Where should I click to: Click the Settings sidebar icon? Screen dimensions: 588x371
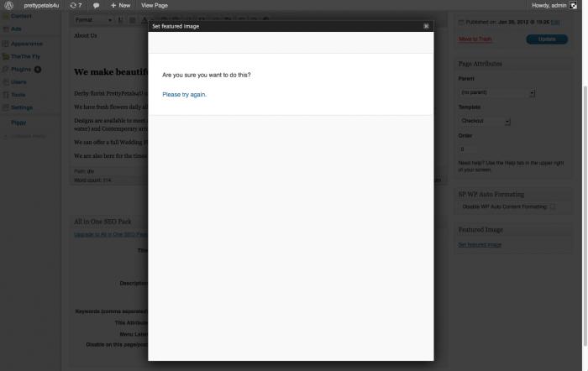(6, 107)
